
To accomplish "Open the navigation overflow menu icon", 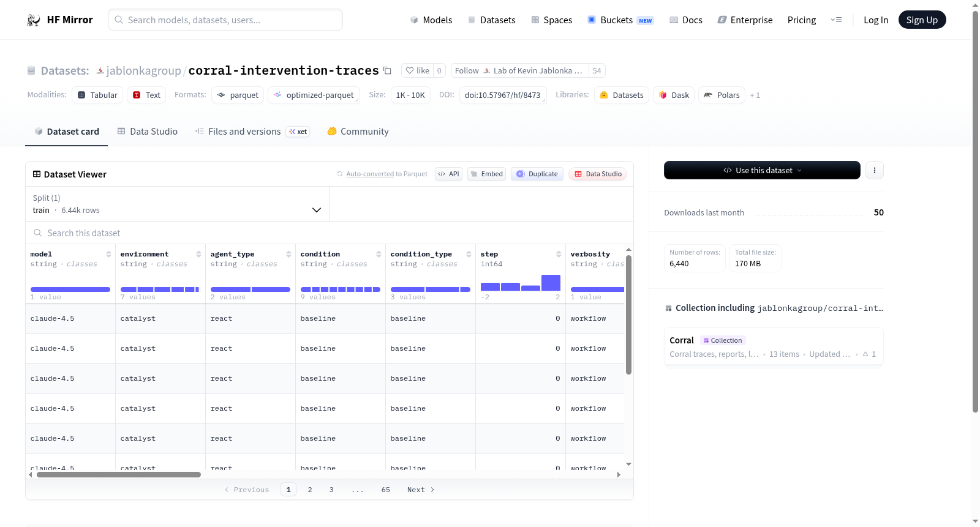I will point(836,20).
